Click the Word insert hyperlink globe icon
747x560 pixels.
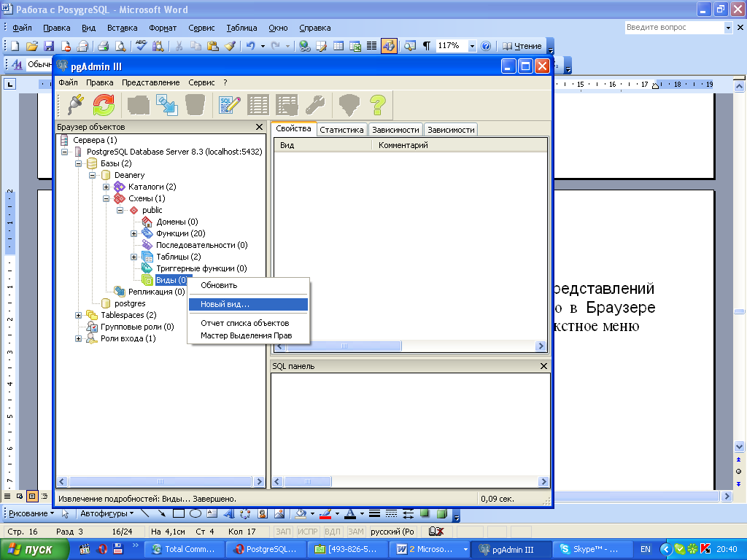pos(305,46)
